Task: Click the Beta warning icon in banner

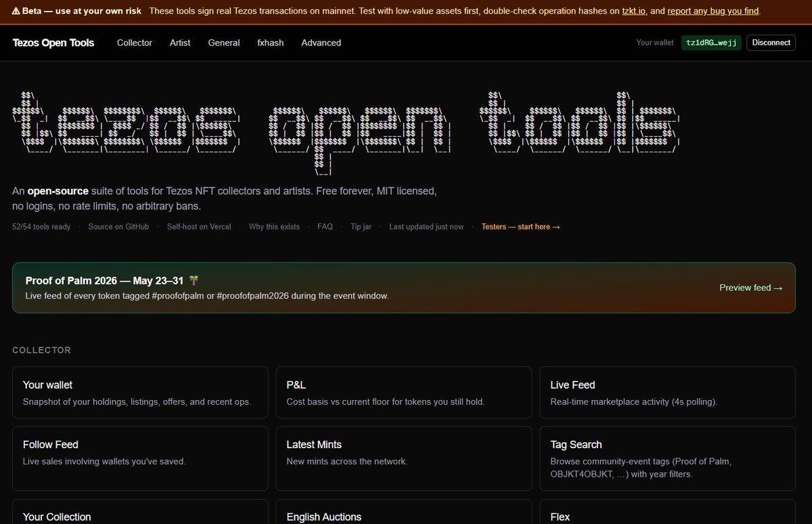Action: (x=16, y=11)
